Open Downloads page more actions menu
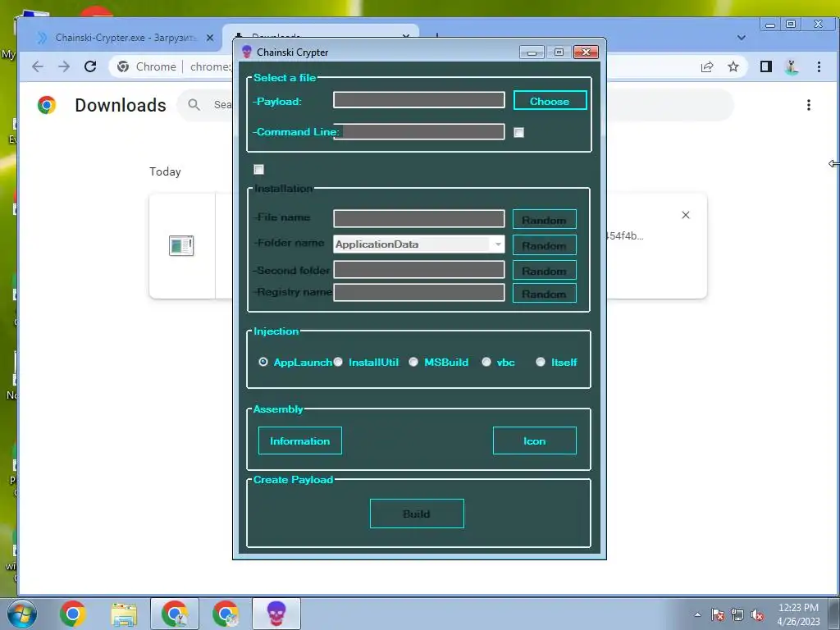Viewport: 840px width, 630px height. coord(808,105)
